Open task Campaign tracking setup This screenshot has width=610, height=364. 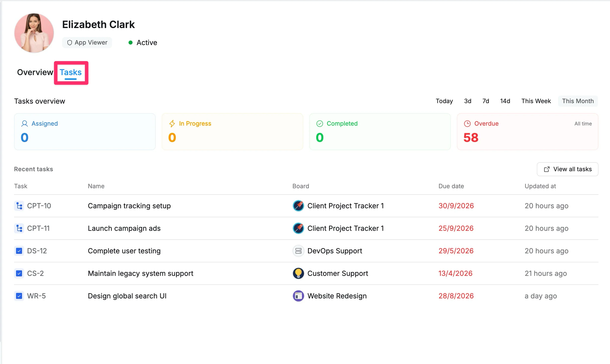click(129, 206)
